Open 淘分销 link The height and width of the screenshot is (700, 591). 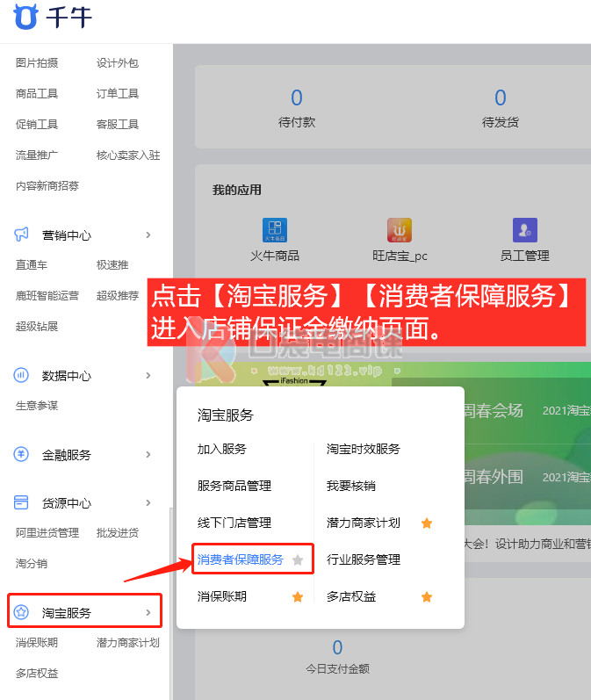[32, 563]
